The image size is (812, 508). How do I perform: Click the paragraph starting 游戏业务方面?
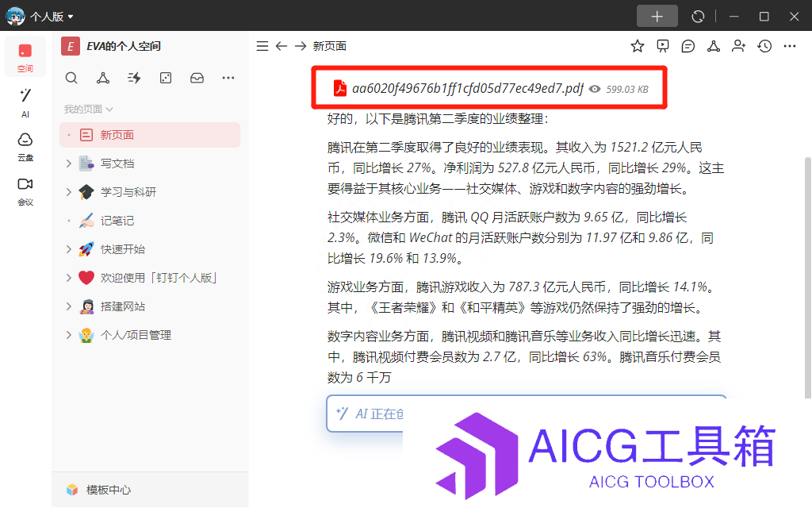pos(522,298)
